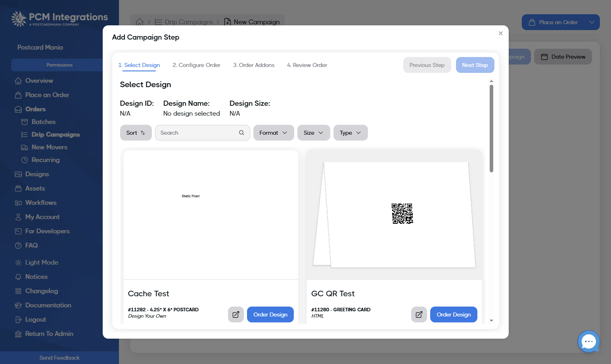Image resolution: width=611 pixels, height=364 pixels.
Task: Open My Account user icon
Action: pyautogui.click(x=18, y=217)
